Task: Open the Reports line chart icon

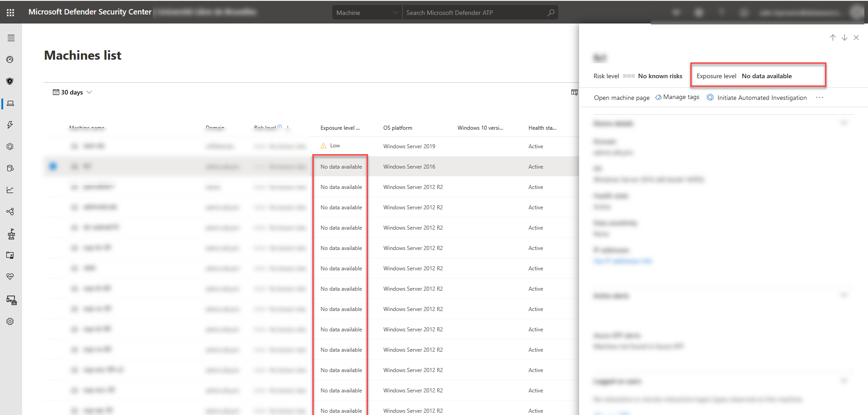Action: [x=10, y=190]
